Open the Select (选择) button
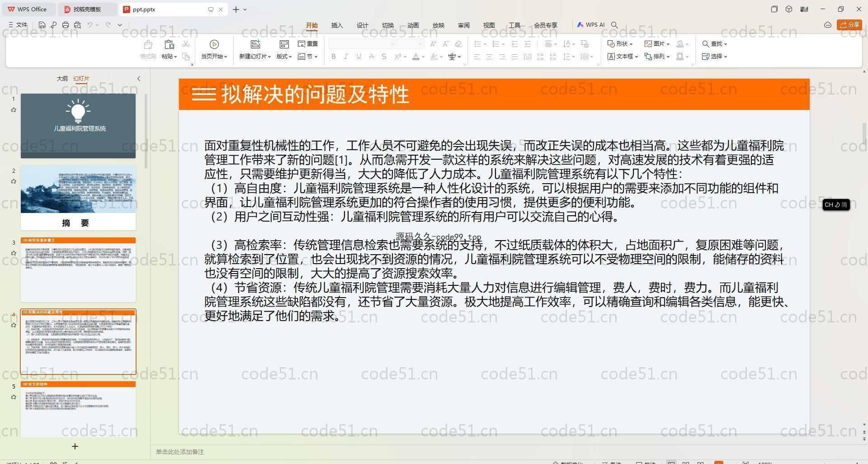 (714, 57)
